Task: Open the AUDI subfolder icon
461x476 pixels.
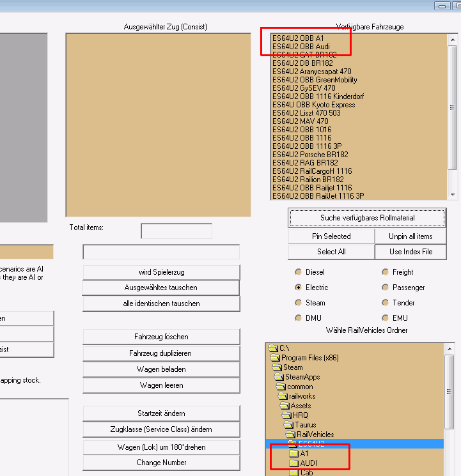Action: click(x=294, y=463)
